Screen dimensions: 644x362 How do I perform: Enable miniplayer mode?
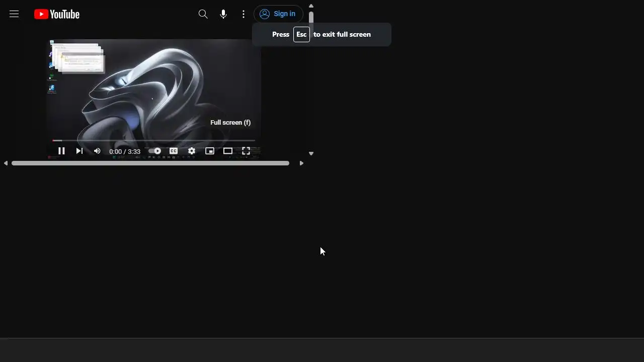[210, 151]
